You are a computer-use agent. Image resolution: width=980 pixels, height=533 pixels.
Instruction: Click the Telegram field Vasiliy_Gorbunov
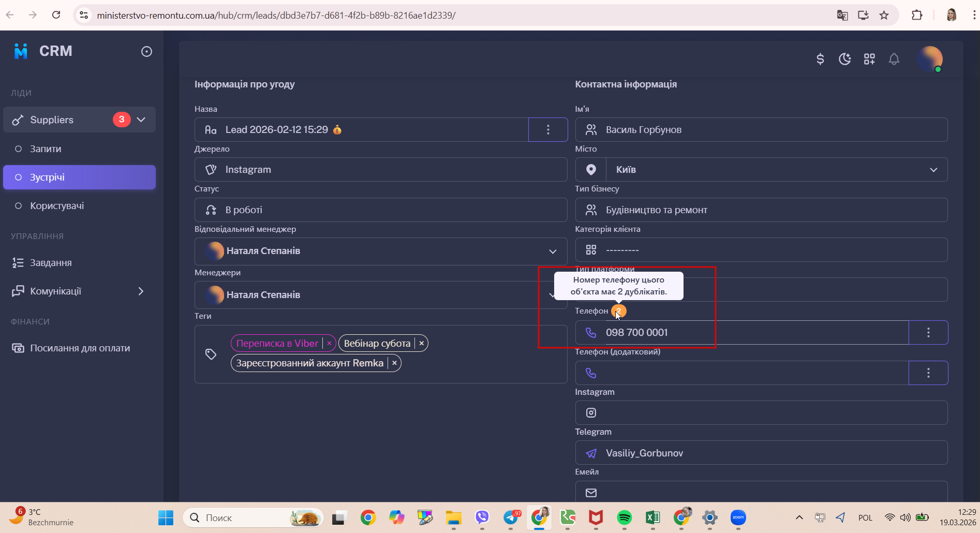(761, 453)
